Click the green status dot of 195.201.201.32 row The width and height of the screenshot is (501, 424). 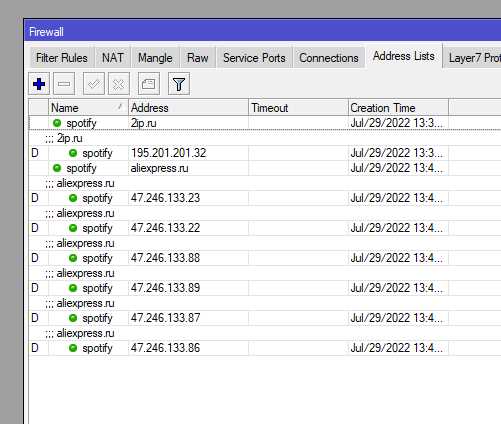click(x=73, y=153)
